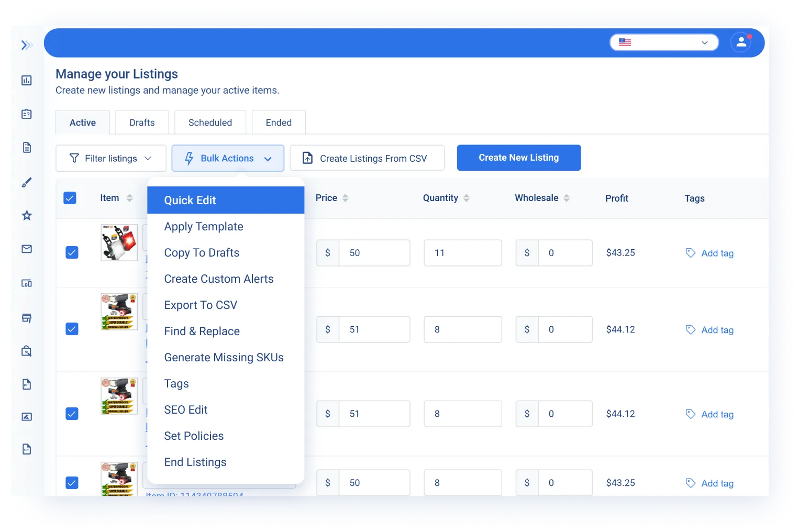Sort listings by the Quantity column arrows

(x=466, y=198)
